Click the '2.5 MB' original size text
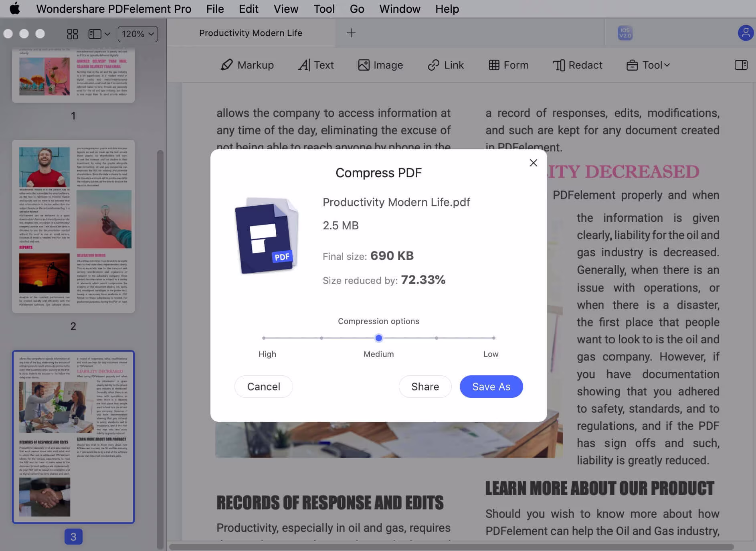This screenshot has width=756, height=551. pos(341,225)
